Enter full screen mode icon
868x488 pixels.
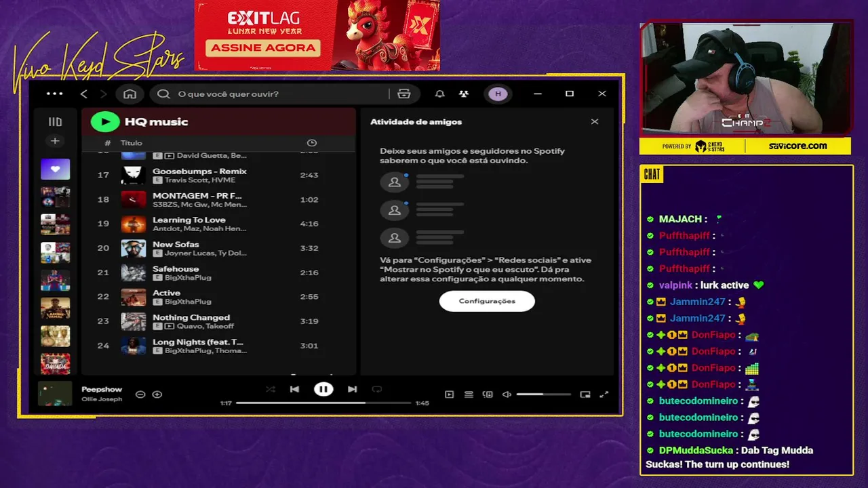(x=604, y=394)
